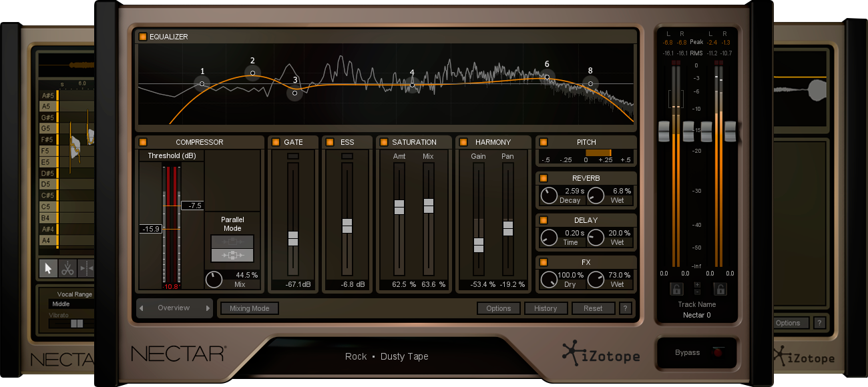Screen dimensions: 868x387
Task: Click the ESS slider handle
Action: point(347,226)
